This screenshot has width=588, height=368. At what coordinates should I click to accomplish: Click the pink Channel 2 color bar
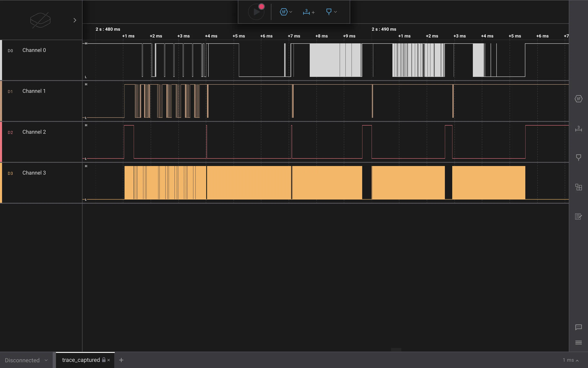1,142
